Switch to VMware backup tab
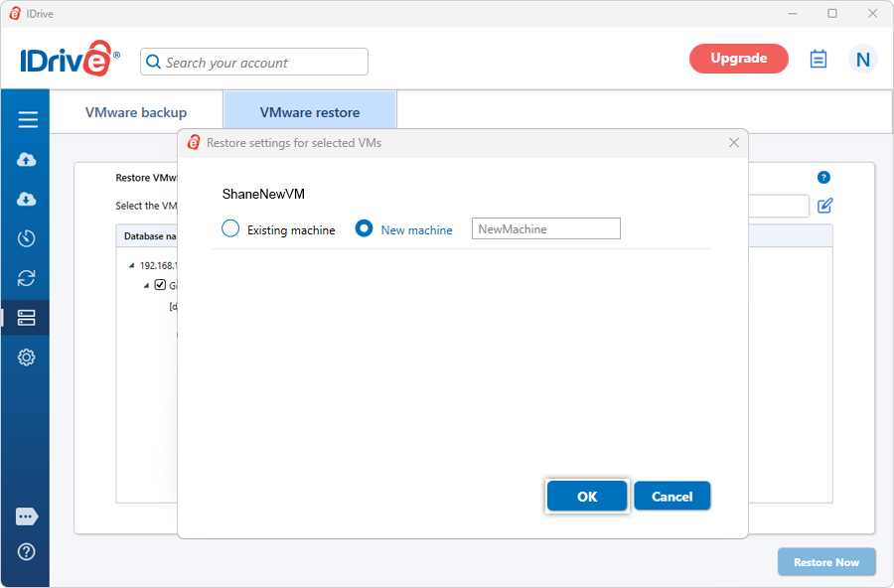 136,112
